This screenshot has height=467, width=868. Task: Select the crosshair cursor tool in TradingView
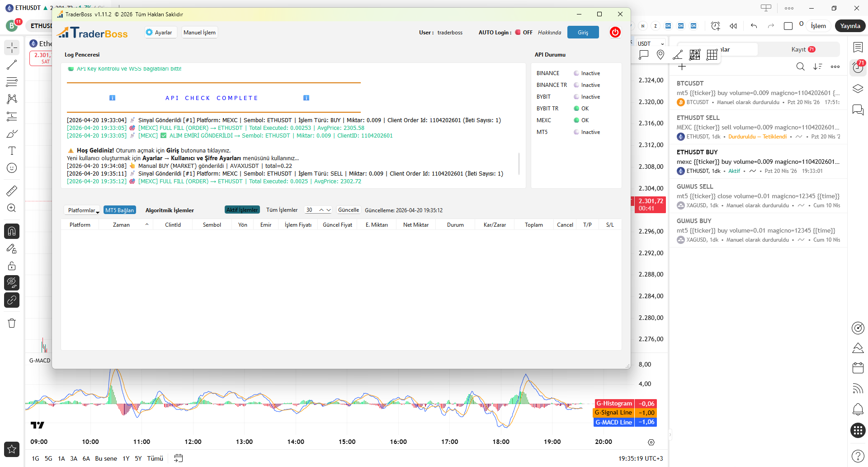[12, 48]
